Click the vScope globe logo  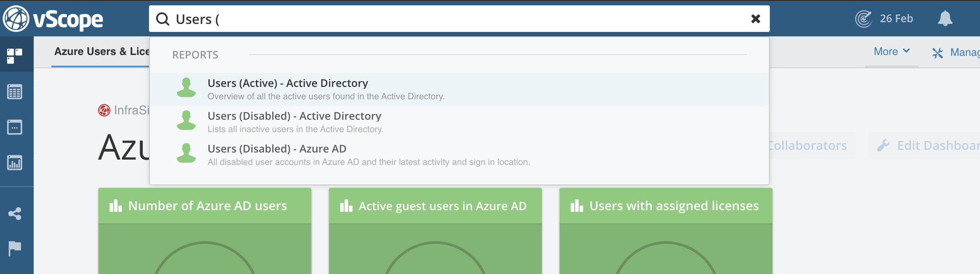coord(16,19)
